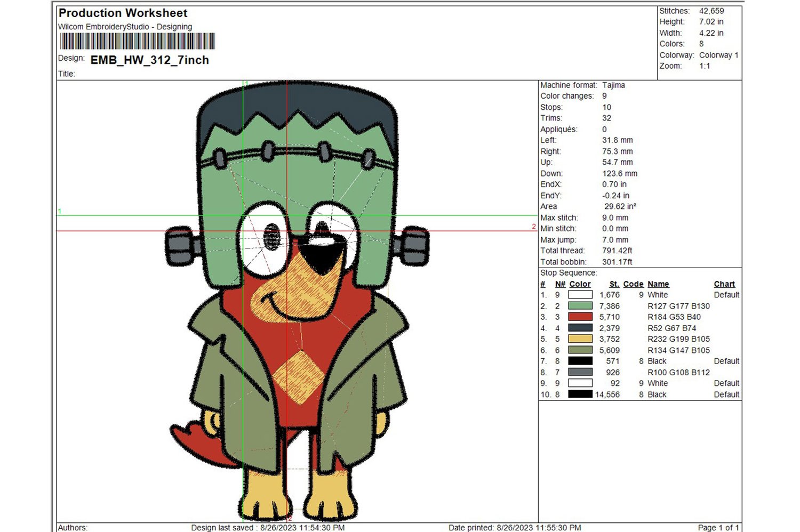Click the height value "7.02 in"

[711, 22]
